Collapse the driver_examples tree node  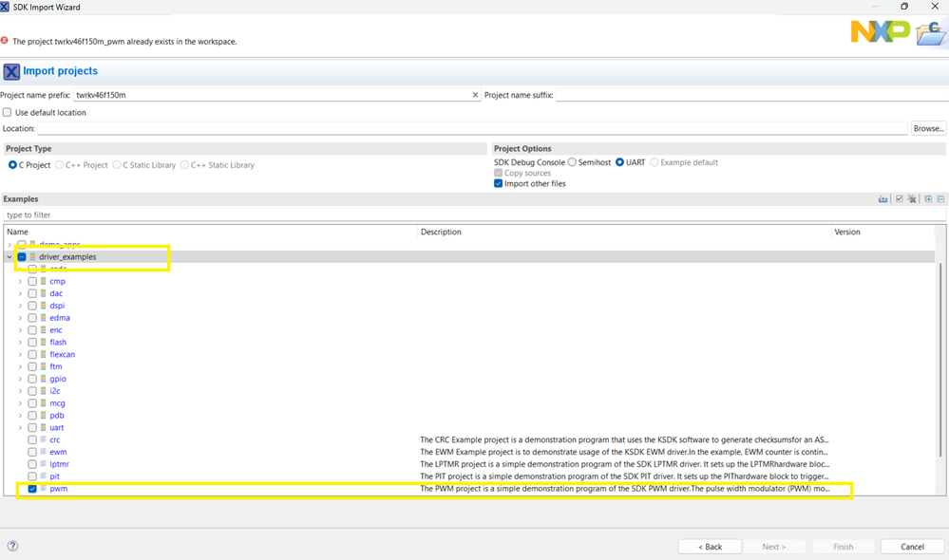[x=9, y=257]
